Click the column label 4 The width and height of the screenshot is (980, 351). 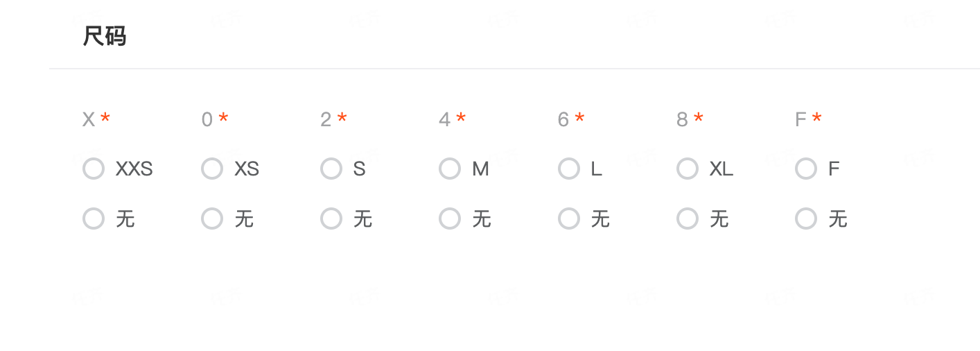[445, 119]
